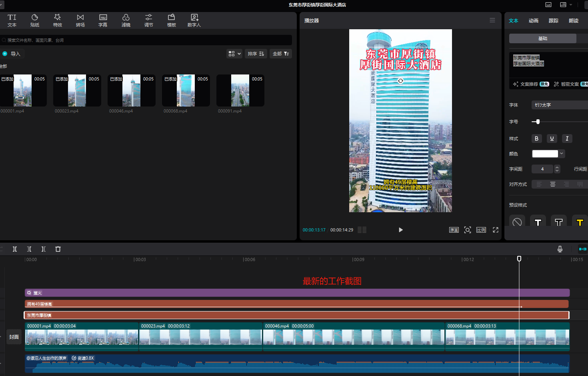Toggle italic text style
588x376 pixels.
[567, 139]
